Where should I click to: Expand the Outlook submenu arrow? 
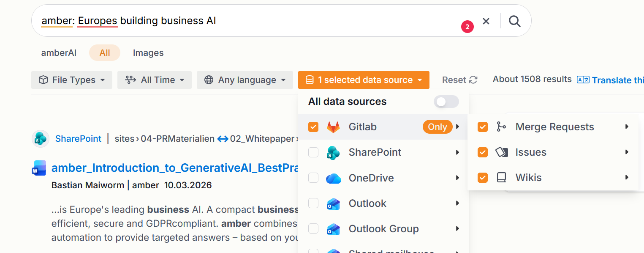(x=458, y=203)
